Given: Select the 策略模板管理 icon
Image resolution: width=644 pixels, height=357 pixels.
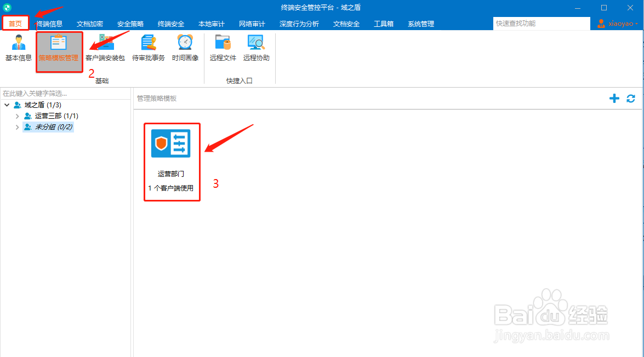Looking at the screenshot, I should click(x=59, y=49).
